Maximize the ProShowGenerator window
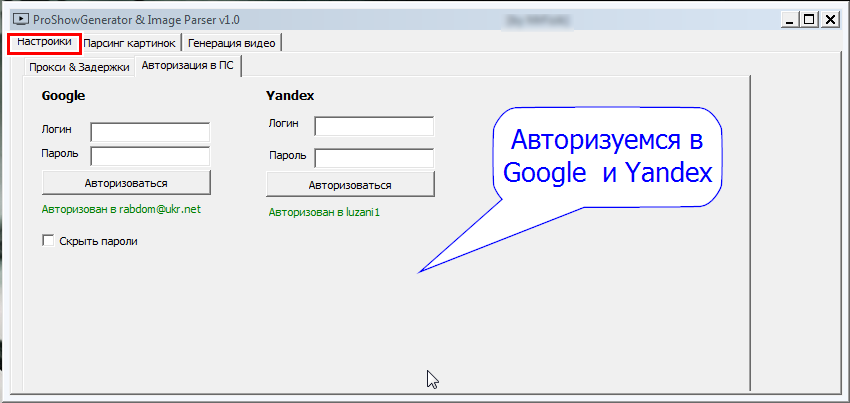The width and height of the screenshot is (850, 403). 809,20
